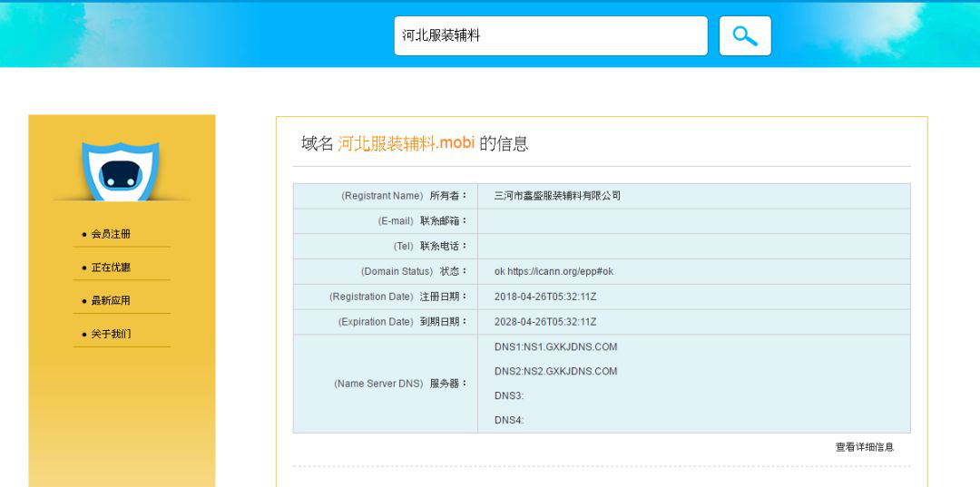The width and height of the screenshot is (980, 487).
Task: Go to 最新应用 in the sidebar
Action: pos(112,301)
